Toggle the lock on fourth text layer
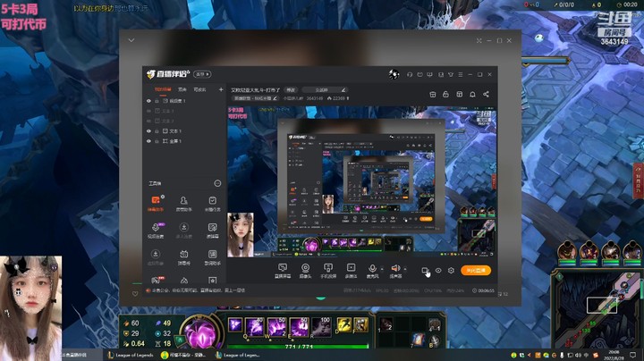The height and width of the screenshot is (361, 644). coord(157,131)
